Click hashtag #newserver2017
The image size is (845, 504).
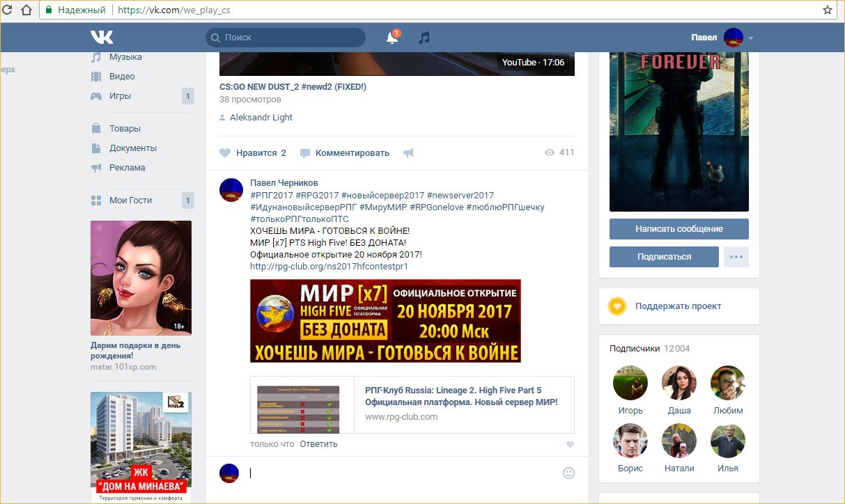click(460, 196)
